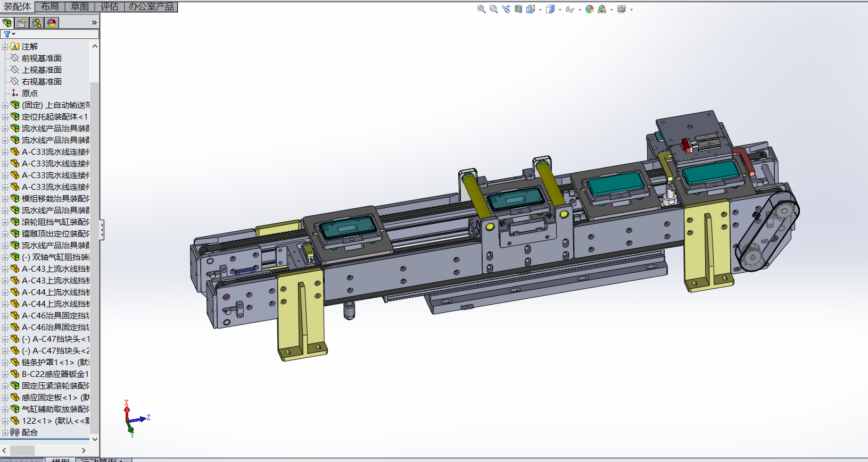Expand the (固定) 上自动输送 node
The height and width of the screenshot is (462, 868).
point(5,105)
